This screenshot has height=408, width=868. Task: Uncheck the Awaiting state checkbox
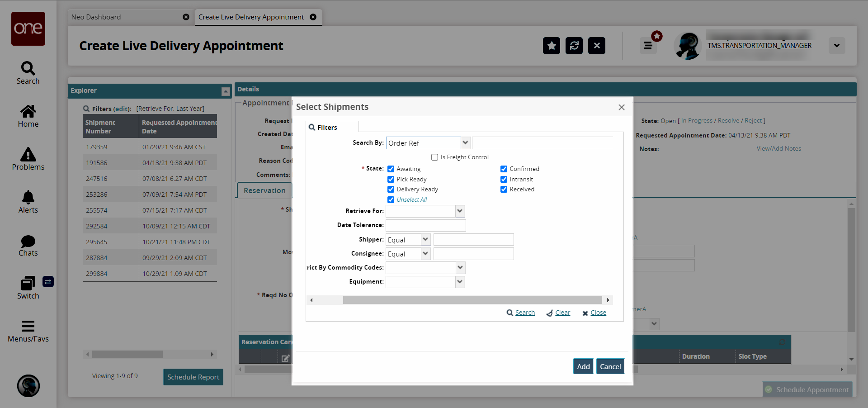[391, 169]
